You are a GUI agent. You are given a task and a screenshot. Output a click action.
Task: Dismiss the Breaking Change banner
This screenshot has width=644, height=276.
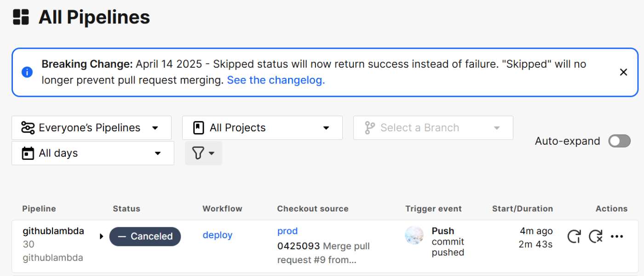point(623,72)
